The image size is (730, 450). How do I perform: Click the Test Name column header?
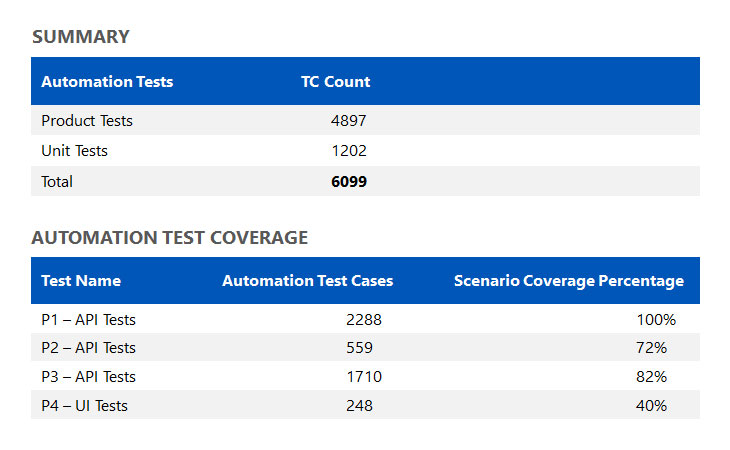tap(81, 281)
